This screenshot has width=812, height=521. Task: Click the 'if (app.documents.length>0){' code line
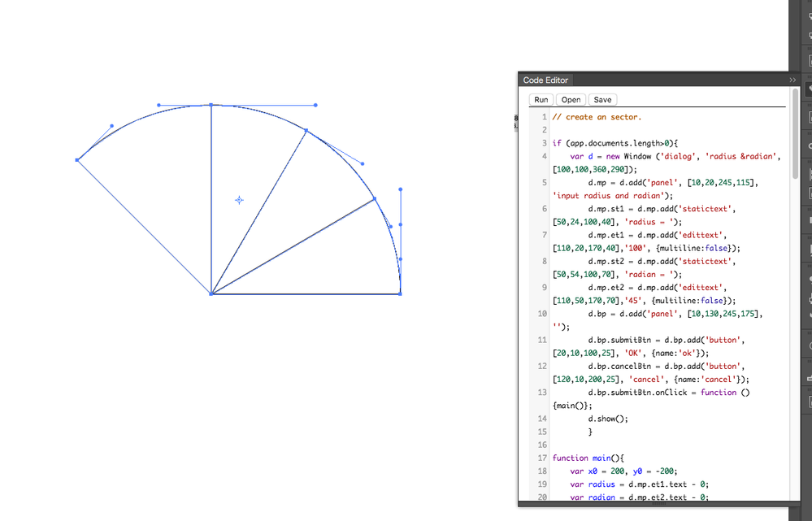(x=614, y=143)
